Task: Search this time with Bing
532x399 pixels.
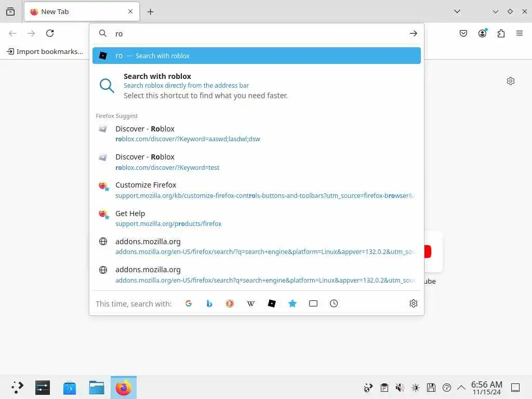Action: [x=209, y=303]
